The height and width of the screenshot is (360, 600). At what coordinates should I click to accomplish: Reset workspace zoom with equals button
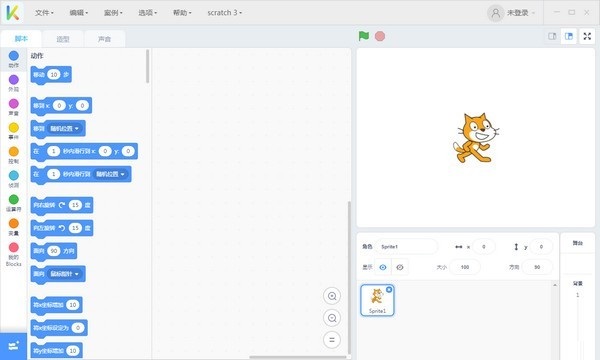coord(332,340)
